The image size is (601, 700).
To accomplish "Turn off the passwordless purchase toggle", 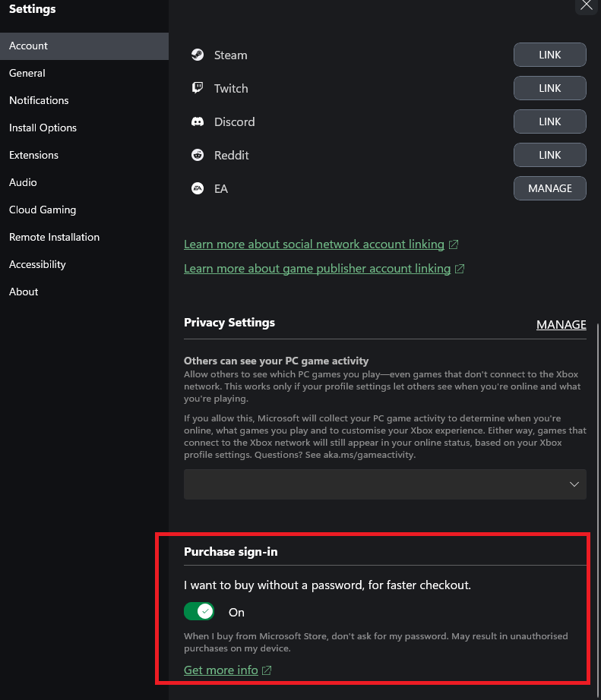I will (199, 612).
